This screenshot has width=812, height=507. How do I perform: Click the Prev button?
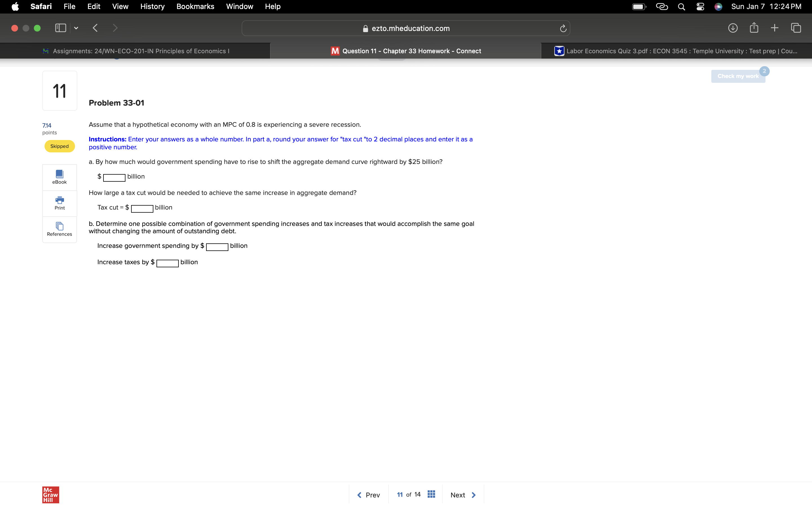(x=368, y=495)
